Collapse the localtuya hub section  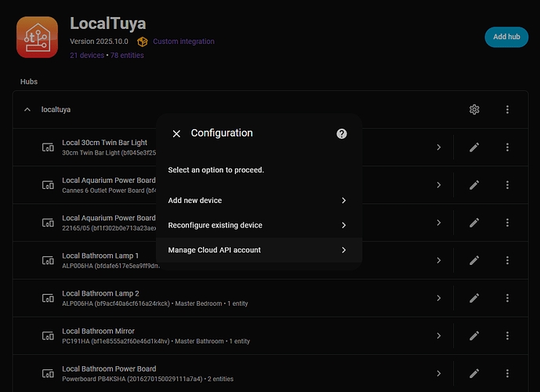[x=27, y=110]
